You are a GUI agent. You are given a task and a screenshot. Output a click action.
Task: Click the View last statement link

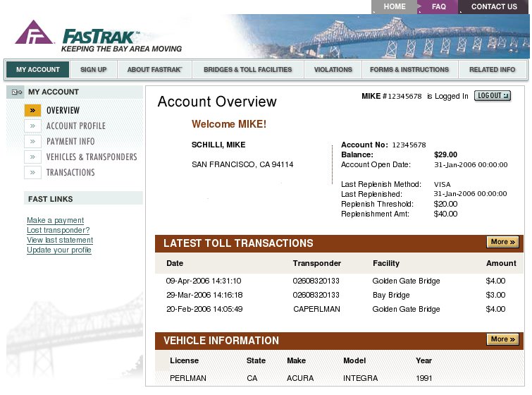[x=59, y=241]
